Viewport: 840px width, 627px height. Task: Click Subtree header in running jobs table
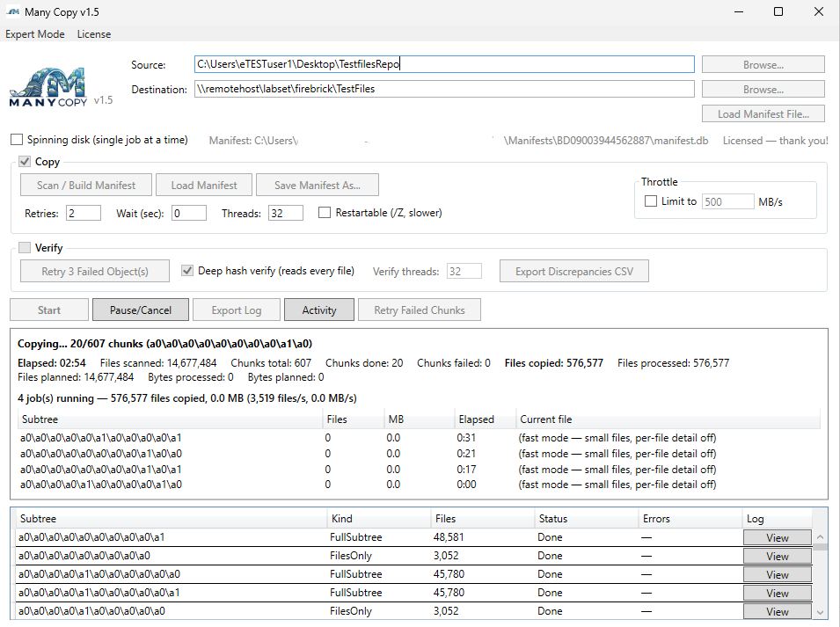[171, 419]
